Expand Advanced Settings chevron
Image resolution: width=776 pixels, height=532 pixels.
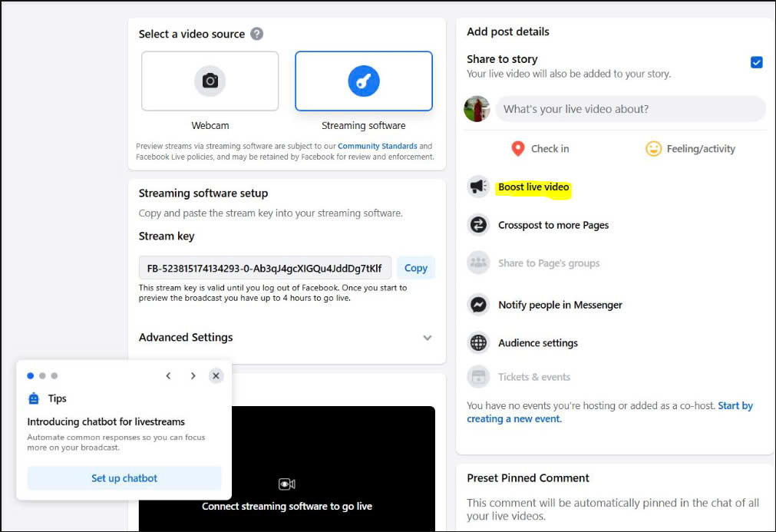click(428, 338)
